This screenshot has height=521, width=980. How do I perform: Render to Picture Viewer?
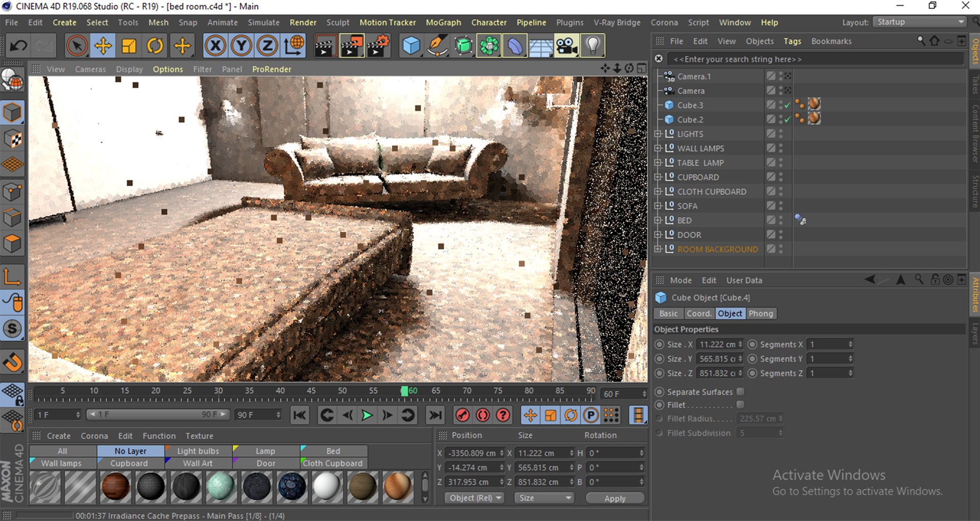pos(352,46)
